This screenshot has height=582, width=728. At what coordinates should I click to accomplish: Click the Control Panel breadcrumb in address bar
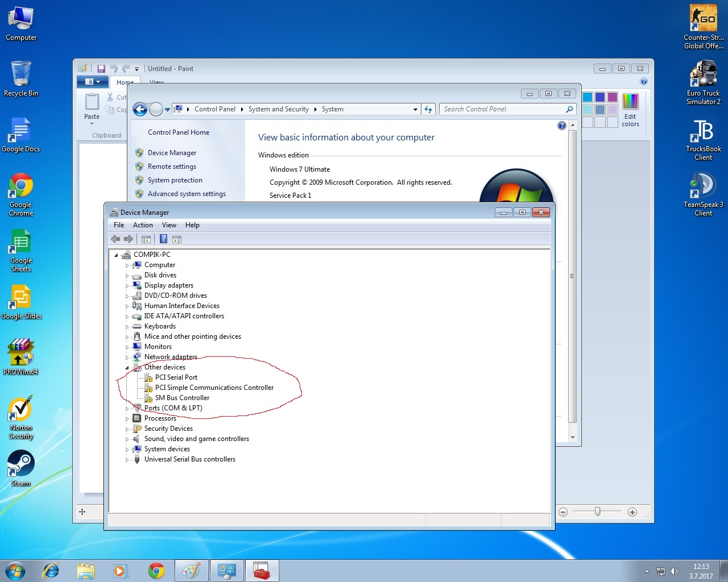point(214,109)
